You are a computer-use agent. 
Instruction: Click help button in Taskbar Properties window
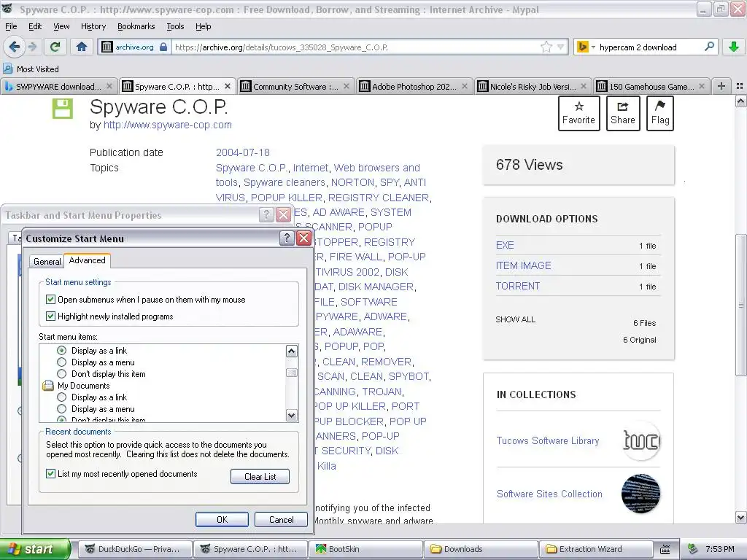[266, 215]
